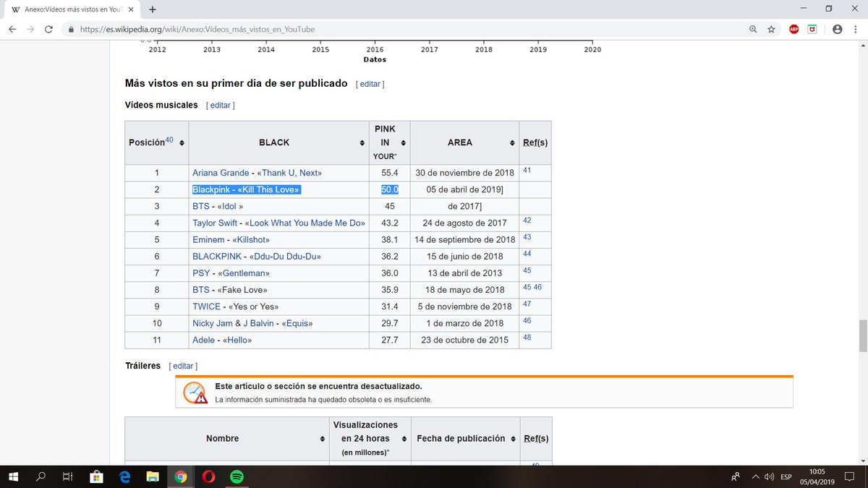Open reference 48 in Adele row

point(527,336)
